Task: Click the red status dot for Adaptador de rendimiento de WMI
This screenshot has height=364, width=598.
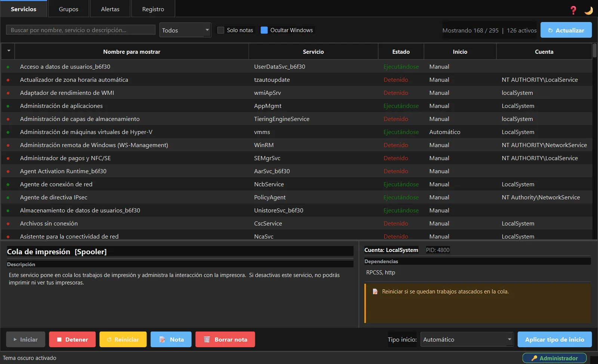Action: click(x=8, y=93)
